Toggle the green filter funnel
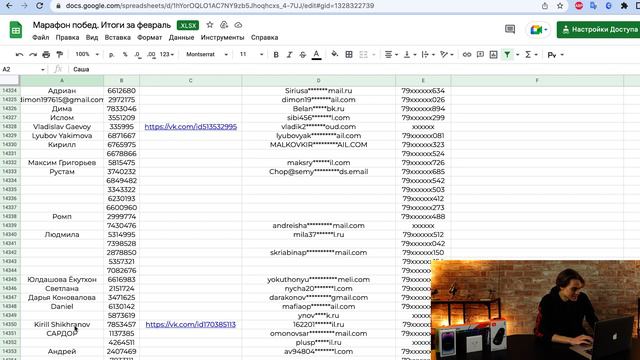This screenshot has width=640, height=360. (x=507, y=54)
